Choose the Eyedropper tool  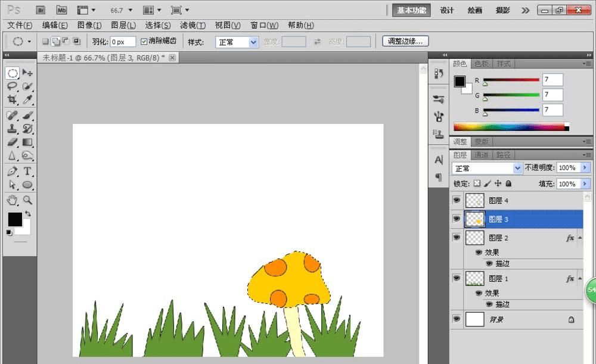tap(27, 100)
